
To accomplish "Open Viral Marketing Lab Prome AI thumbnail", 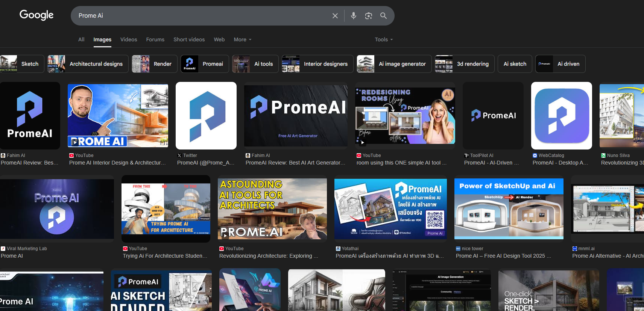I will point(57,209).
